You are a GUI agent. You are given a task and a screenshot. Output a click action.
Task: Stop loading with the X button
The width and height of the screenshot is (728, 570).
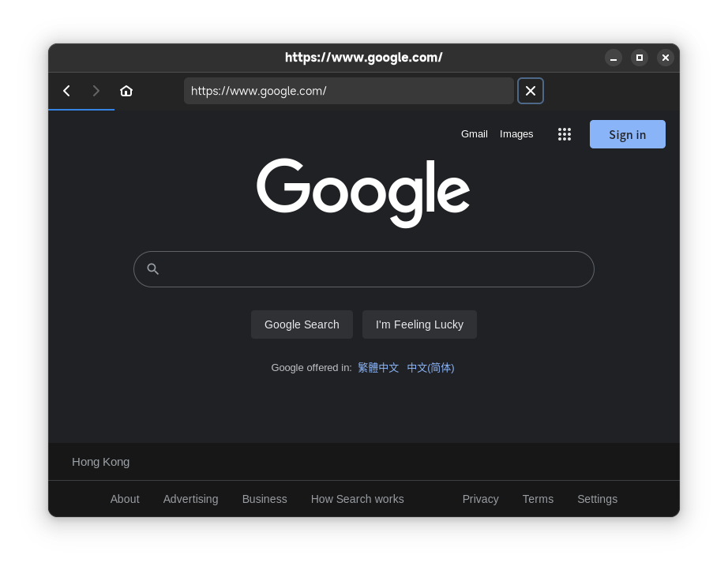(531, 91)
